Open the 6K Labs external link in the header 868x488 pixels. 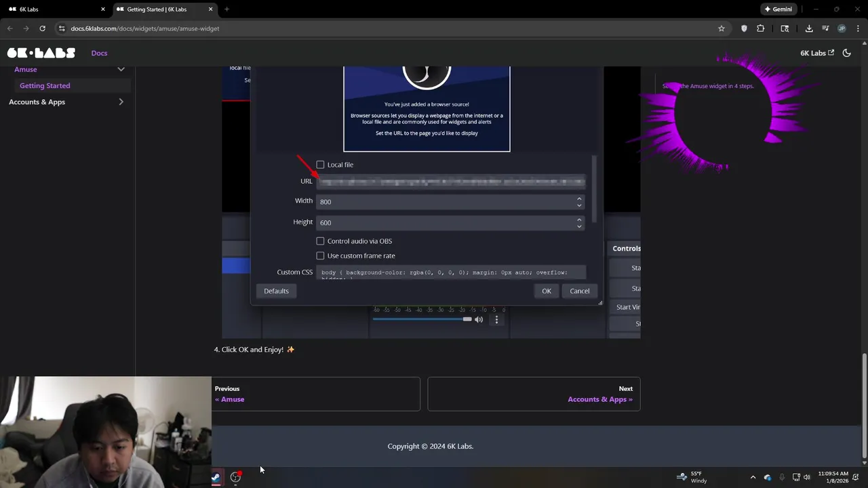pyautogui.click(x=817, y=53)
